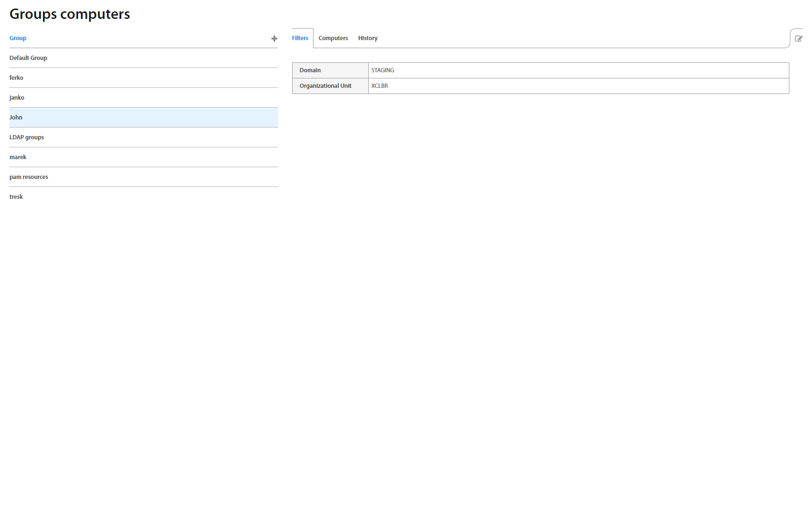Select the pam resources group
812x510 pixels.
pos(29,177)
